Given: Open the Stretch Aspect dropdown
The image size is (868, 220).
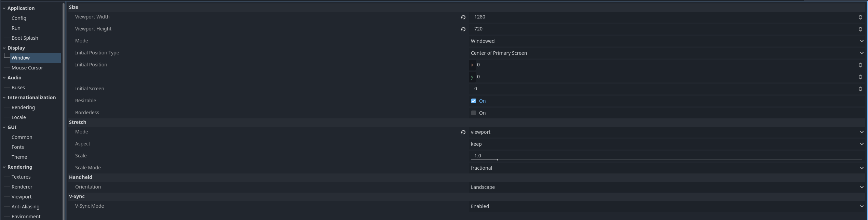Looking at the screenshot, I should (666, 144).
